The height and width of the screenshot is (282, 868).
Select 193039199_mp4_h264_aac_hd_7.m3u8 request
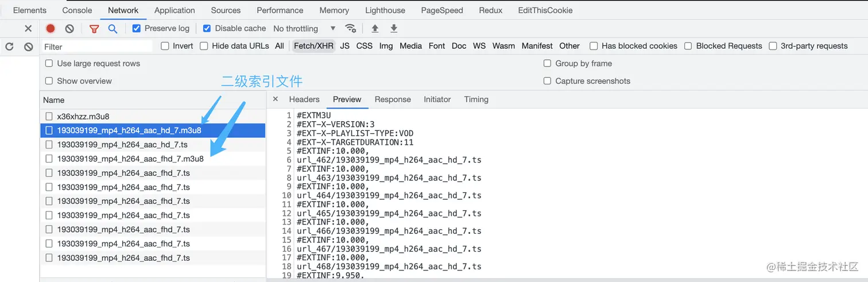coord(152,130)
